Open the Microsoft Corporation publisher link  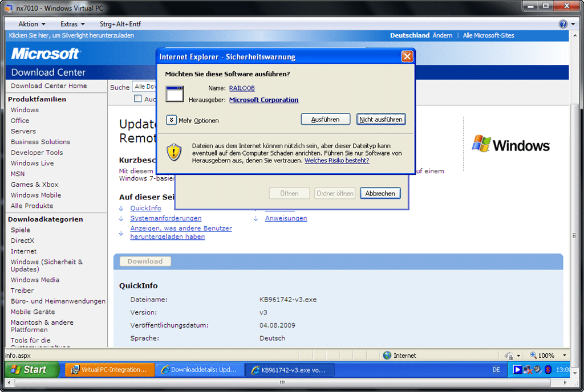(x=263, y=100)
